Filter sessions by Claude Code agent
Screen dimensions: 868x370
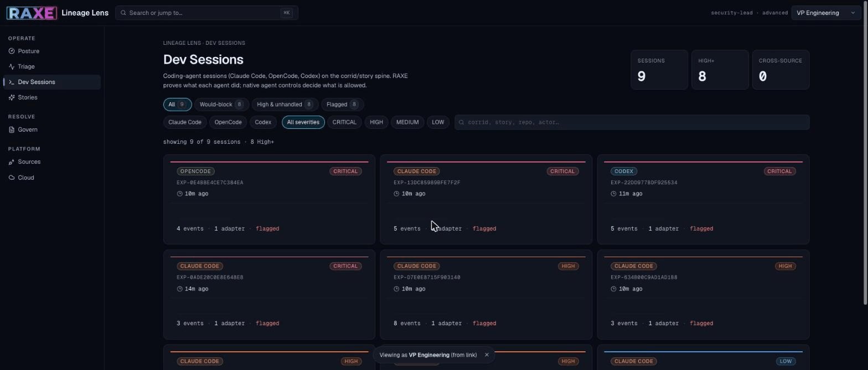click(185, 122)
